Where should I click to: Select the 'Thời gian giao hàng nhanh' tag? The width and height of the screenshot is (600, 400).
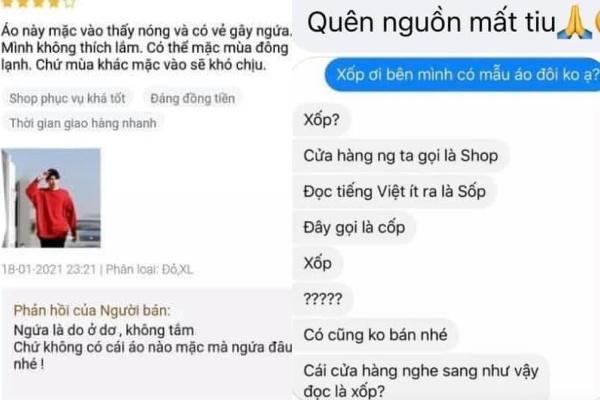83,123
